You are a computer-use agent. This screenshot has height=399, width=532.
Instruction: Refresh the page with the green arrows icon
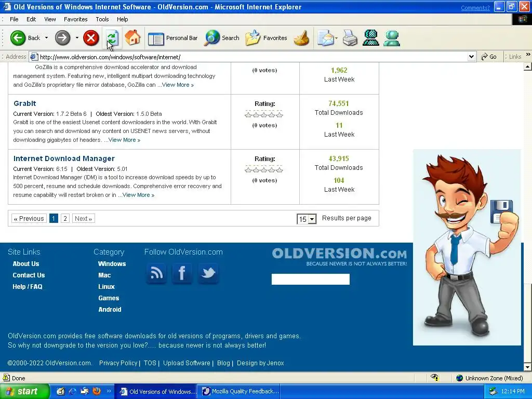click(x=112, y=37)
